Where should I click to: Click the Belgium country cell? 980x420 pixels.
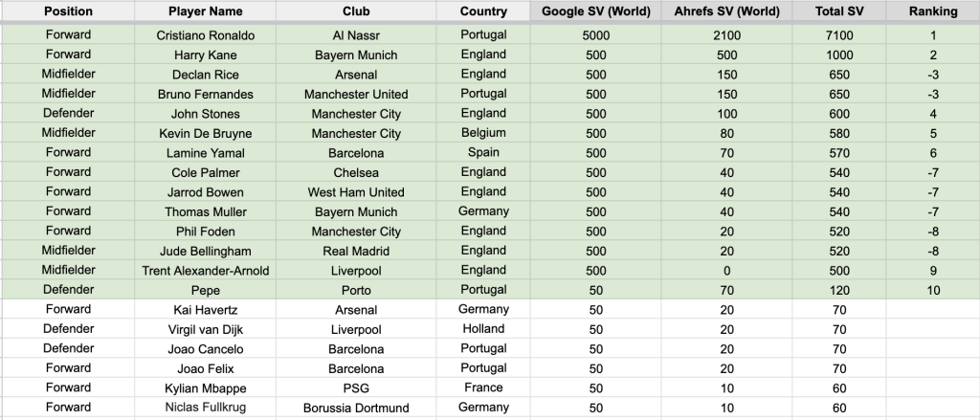483,133
